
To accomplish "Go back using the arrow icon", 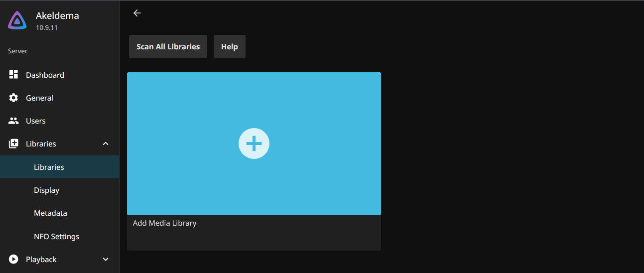I will (x=137, y=13).
